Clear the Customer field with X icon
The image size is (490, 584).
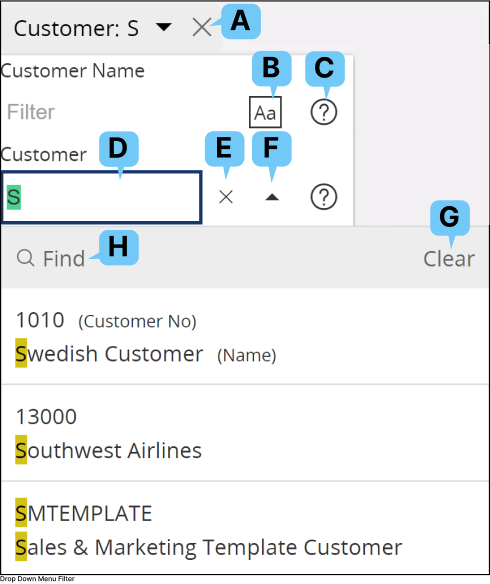coord(226,197)
